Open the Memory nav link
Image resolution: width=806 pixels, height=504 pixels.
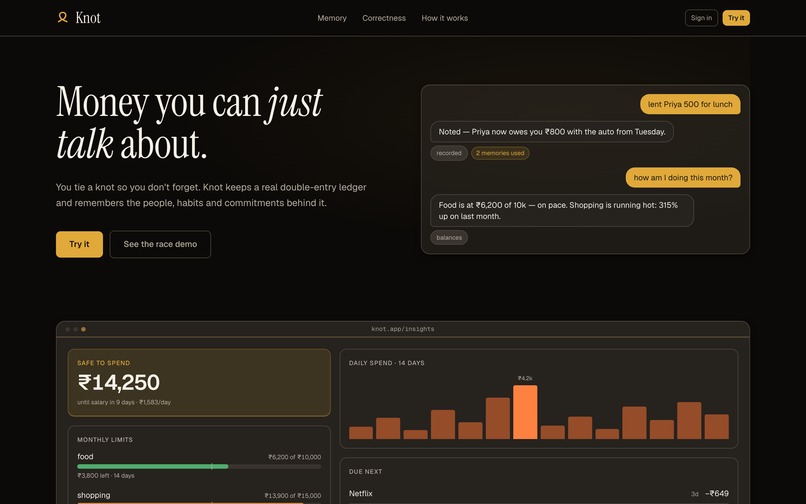click(332, 18)
